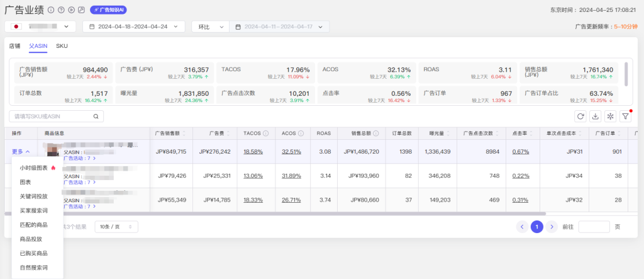Collapse the 更多 actions menu
This screenshot has width=644, height=279.
tap(21, 151)
